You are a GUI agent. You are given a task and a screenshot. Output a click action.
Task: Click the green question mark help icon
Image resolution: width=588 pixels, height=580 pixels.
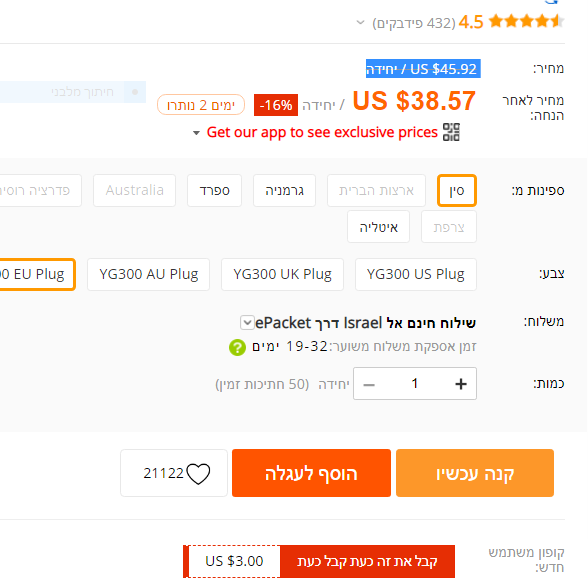click(237, 347)
